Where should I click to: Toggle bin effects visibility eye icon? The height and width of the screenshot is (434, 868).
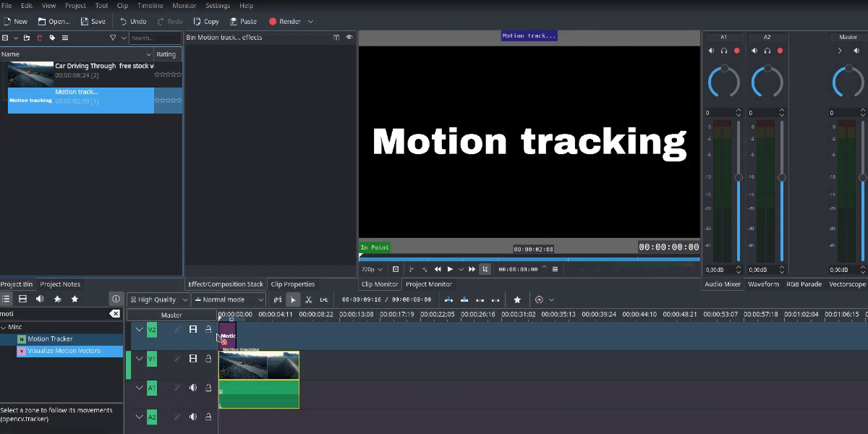click(x=349, y=37)
